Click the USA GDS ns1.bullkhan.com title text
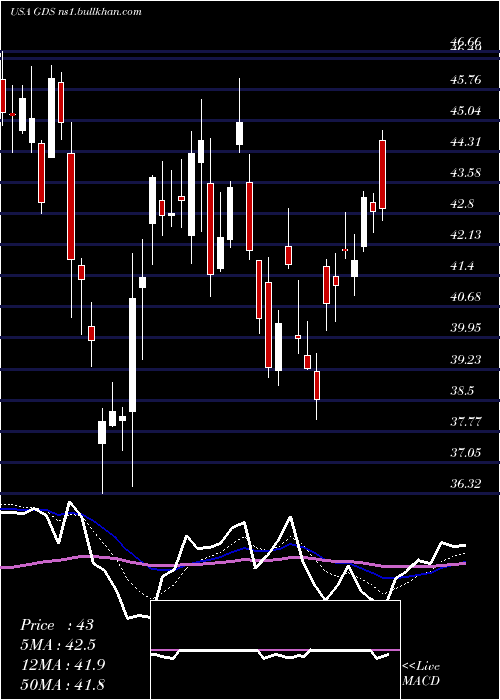This screenshot has height=700, width=500. 76,11
